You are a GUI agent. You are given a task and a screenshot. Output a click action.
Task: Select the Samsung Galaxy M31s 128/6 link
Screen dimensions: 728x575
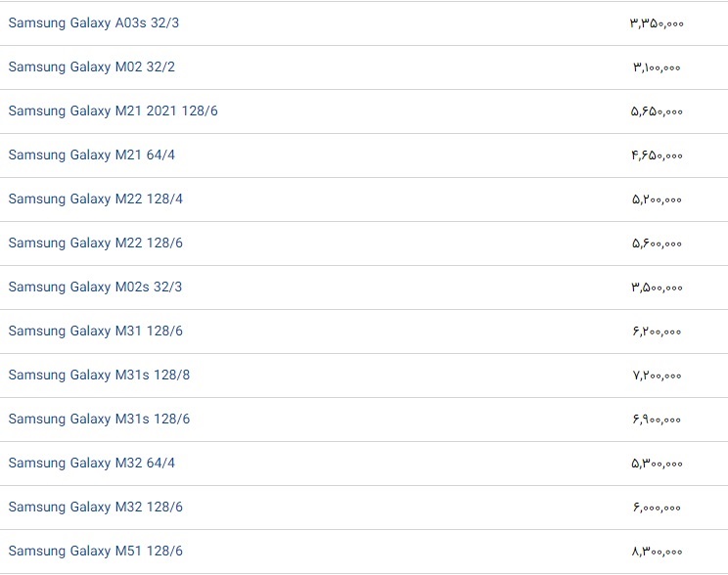coord(99,420)
